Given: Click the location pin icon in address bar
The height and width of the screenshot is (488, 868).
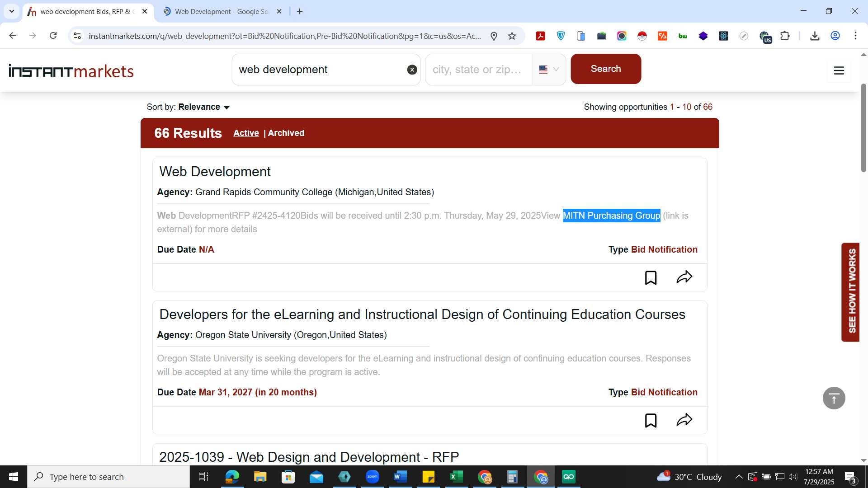Looking at the screenshot, I should pyautogui.click(x=494, y=36).
